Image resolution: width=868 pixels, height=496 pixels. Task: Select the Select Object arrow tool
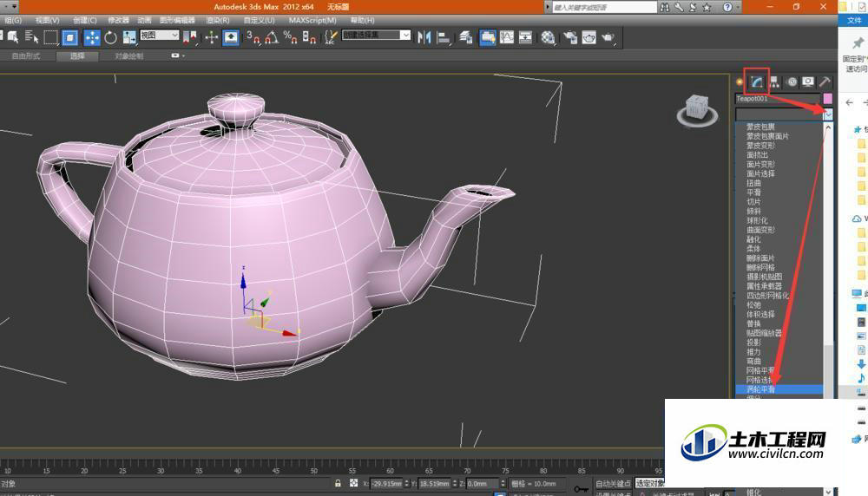point(12,37)
